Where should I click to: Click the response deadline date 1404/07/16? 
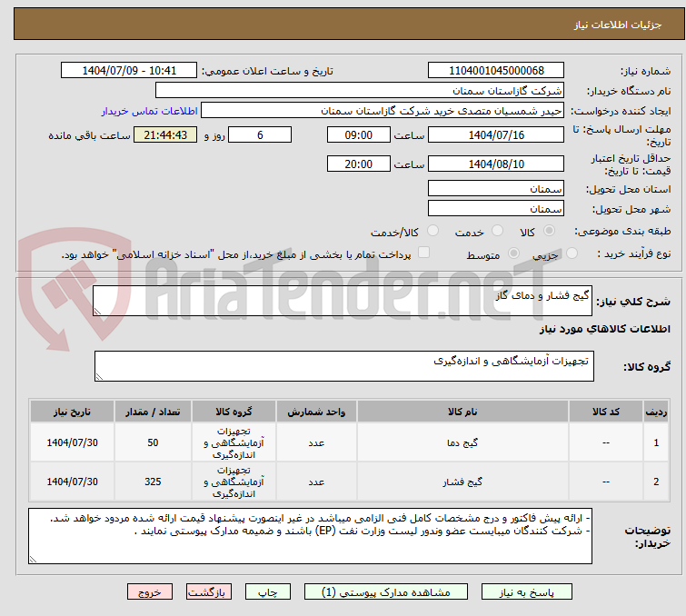point(496,134)
